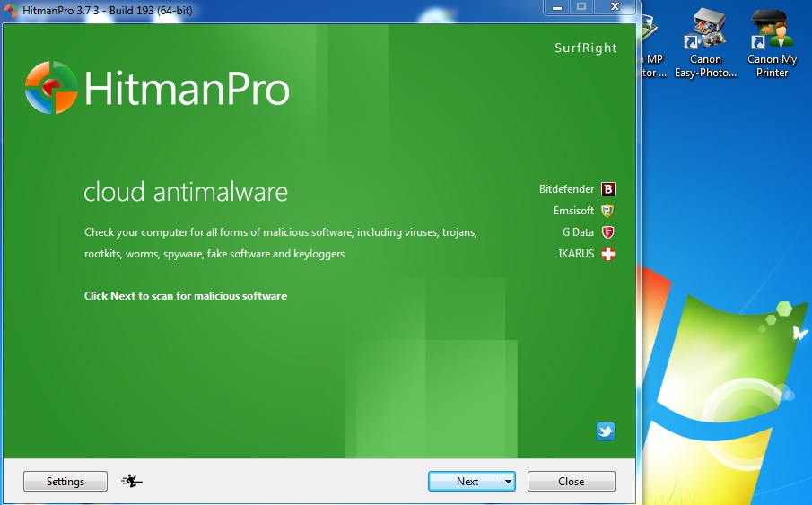Open the Next button dropdown arrow
The image size is (812, 505).
pyautogui.click(x=509, y=481)
